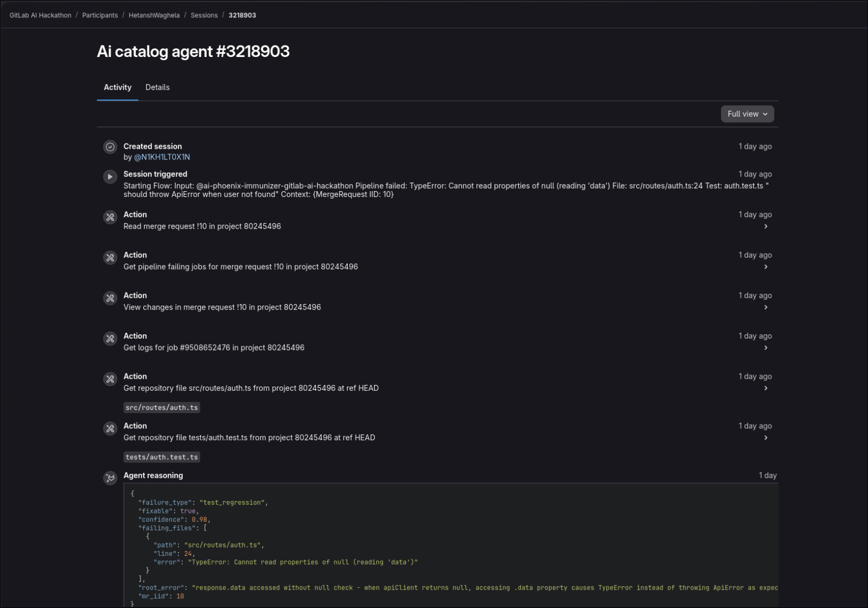Click the Agent reasoning icon

pos(110,478)
